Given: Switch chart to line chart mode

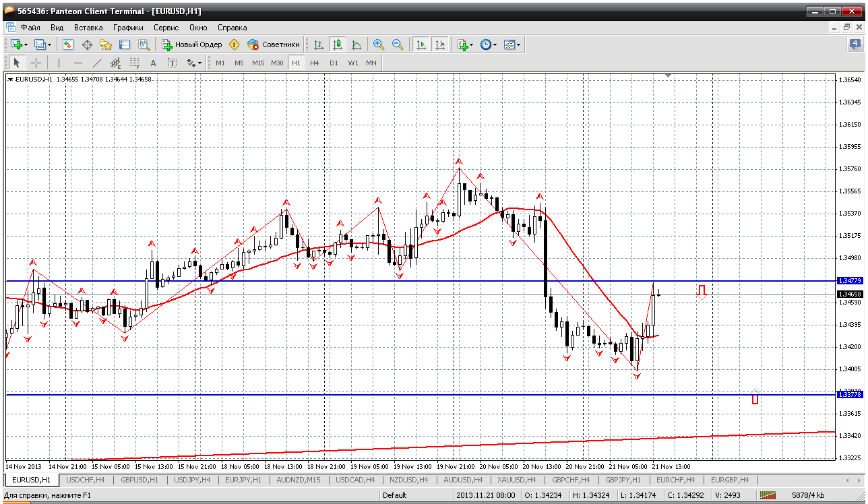Looking at the screenshot, I should point(356,44).
